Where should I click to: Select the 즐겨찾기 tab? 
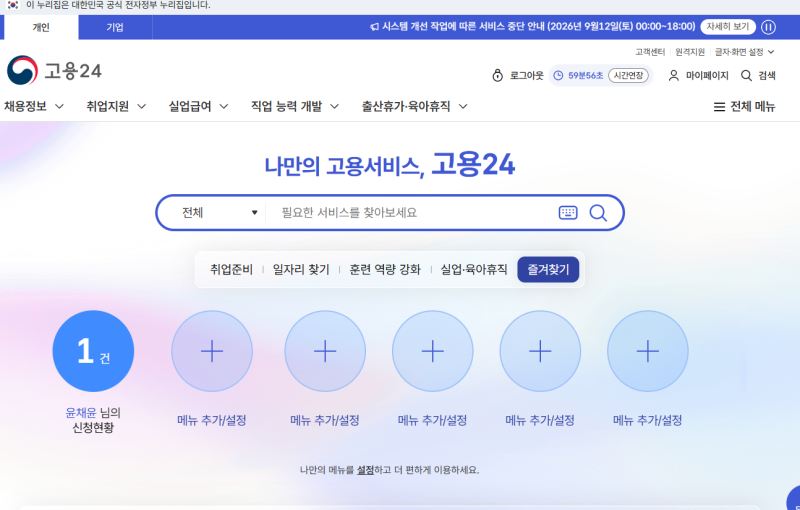548,269
